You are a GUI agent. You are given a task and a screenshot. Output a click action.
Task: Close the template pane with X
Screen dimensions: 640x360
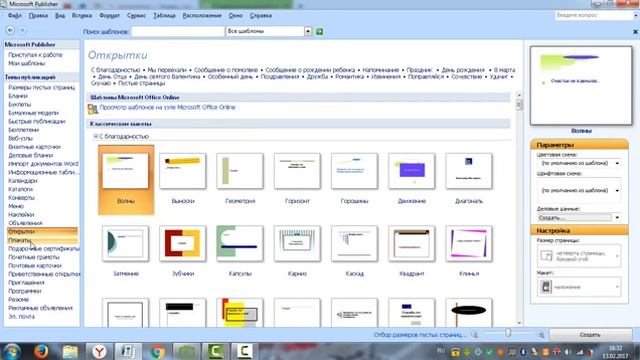coord(635,31)
